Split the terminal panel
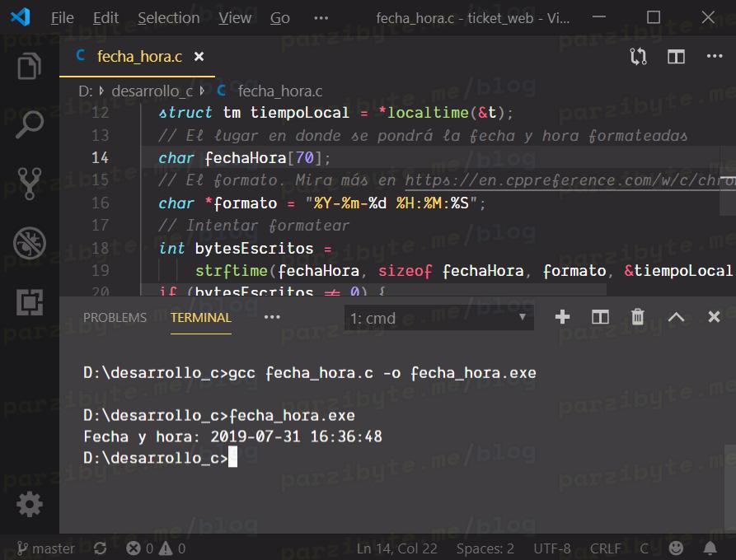The width and height of the screenshot is (736, 560). (600, 317)
